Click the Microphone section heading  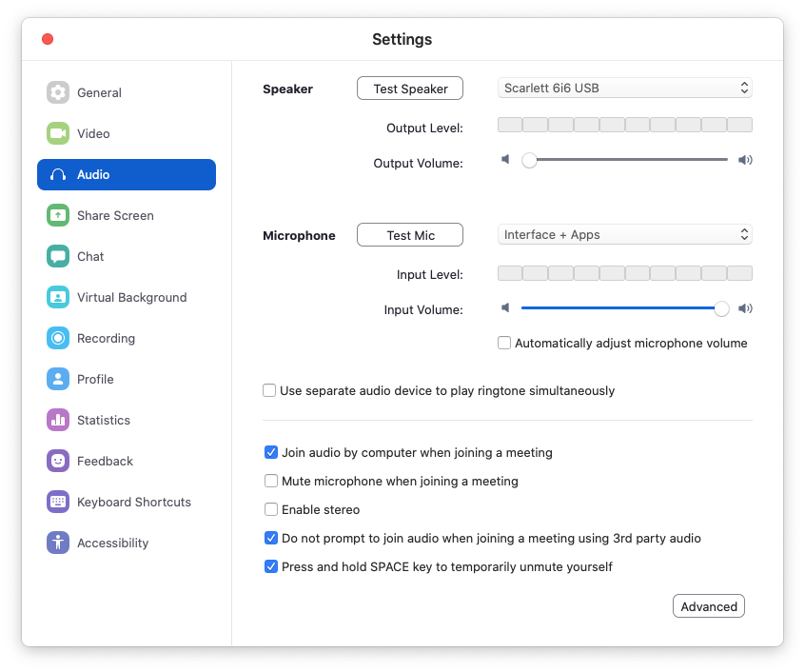[x=299, y=236]
